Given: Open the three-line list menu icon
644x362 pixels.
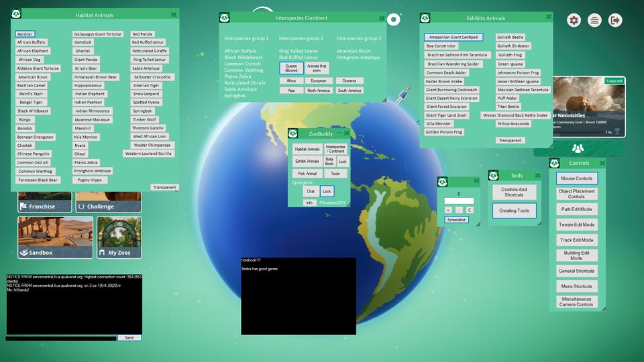Looking at the screenshot, I should [x=594, y=21].
